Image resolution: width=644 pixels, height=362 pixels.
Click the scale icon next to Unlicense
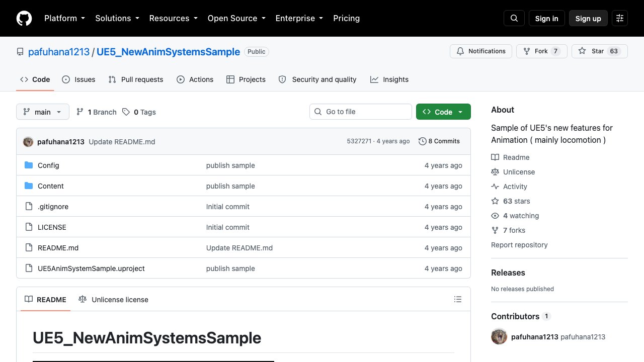click(495, 172)
